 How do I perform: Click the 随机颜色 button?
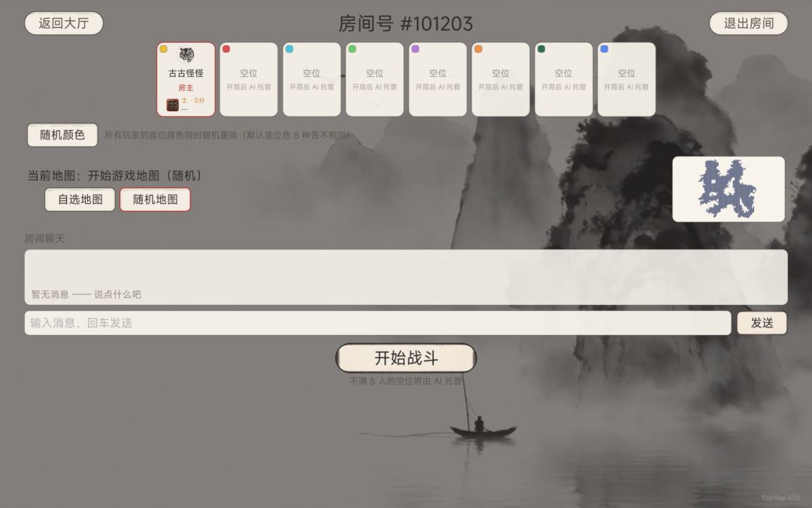(62, 135)
